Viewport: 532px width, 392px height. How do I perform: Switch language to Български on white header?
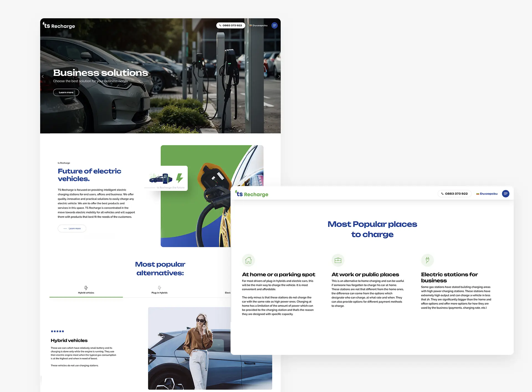point(487,194)
